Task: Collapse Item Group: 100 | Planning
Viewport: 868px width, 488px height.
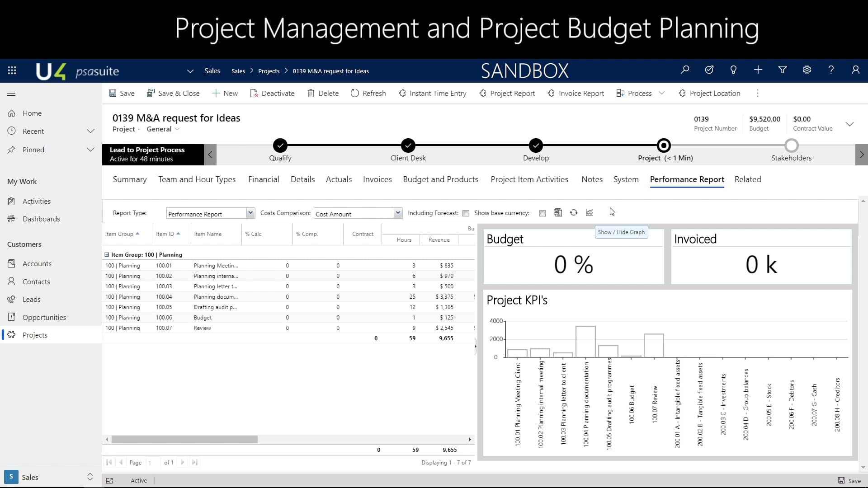Action: pyautogui.click(x=107, y=254)
